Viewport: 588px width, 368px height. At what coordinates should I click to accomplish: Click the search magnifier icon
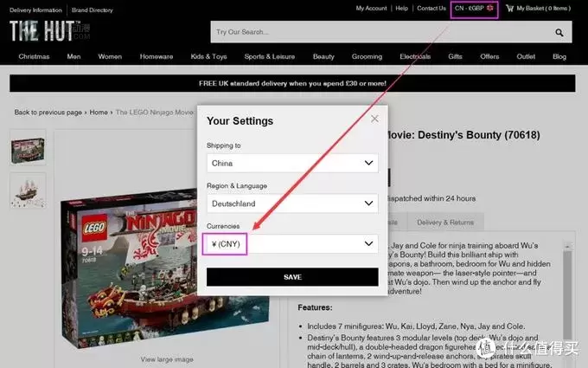[559, 32]
